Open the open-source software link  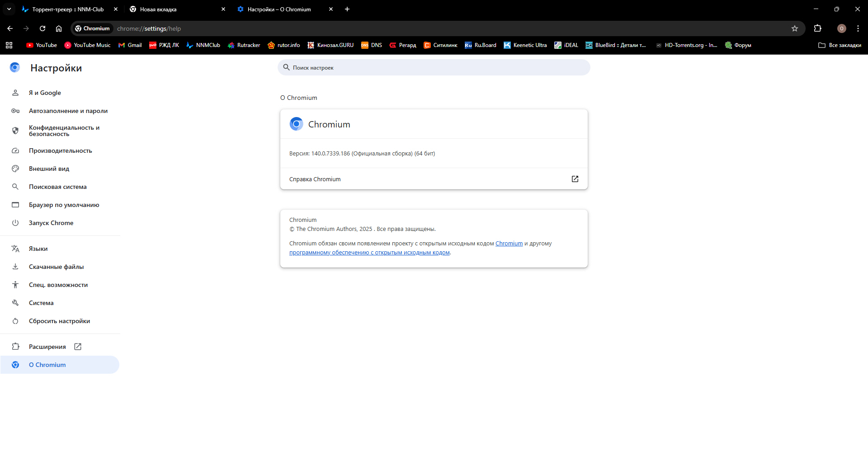[x=369, y=253]
